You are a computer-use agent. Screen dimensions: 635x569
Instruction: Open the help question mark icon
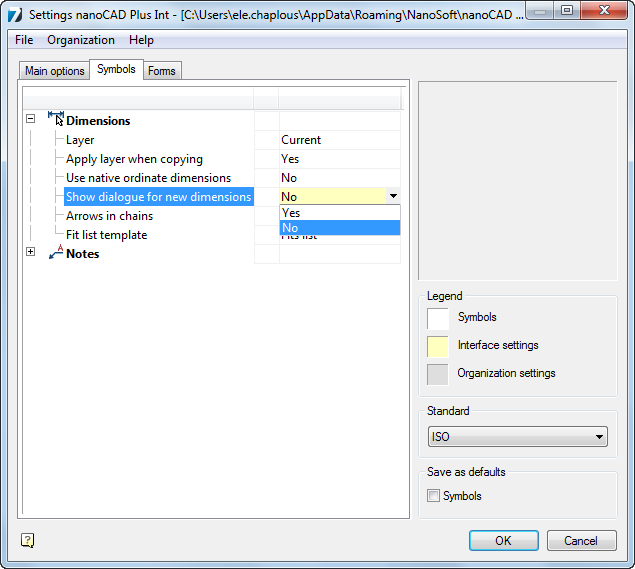[27, 540]
